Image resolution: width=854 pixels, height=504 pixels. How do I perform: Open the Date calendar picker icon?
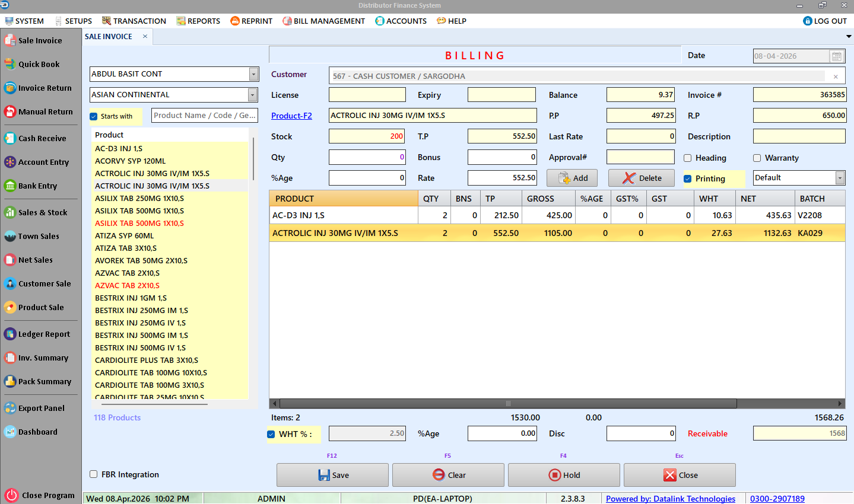point(836,56)
